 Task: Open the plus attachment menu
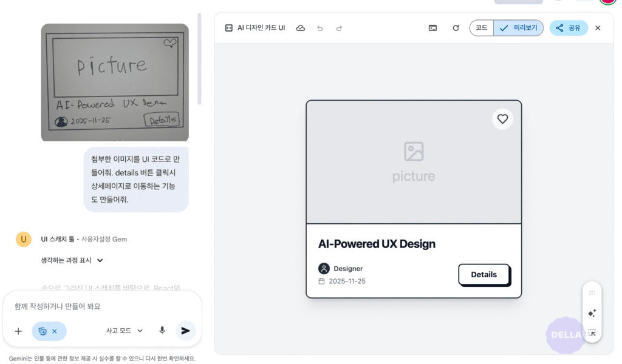(x=18, y=331)
